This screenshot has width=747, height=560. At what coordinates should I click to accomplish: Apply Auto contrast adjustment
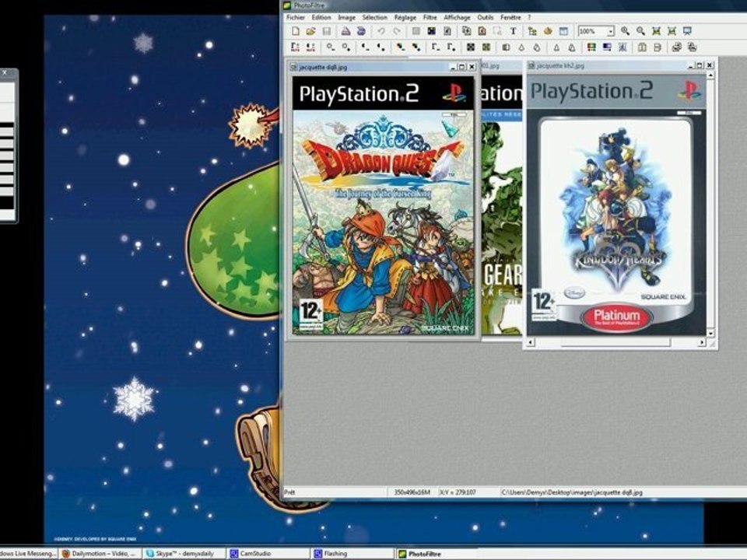310,47
